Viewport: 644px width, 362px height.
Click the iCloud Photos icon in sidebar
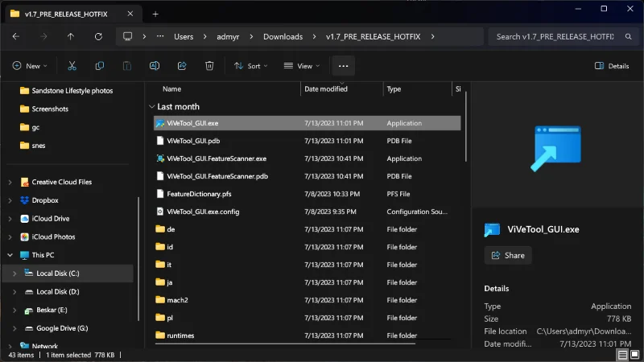click(x=25, y=237)
